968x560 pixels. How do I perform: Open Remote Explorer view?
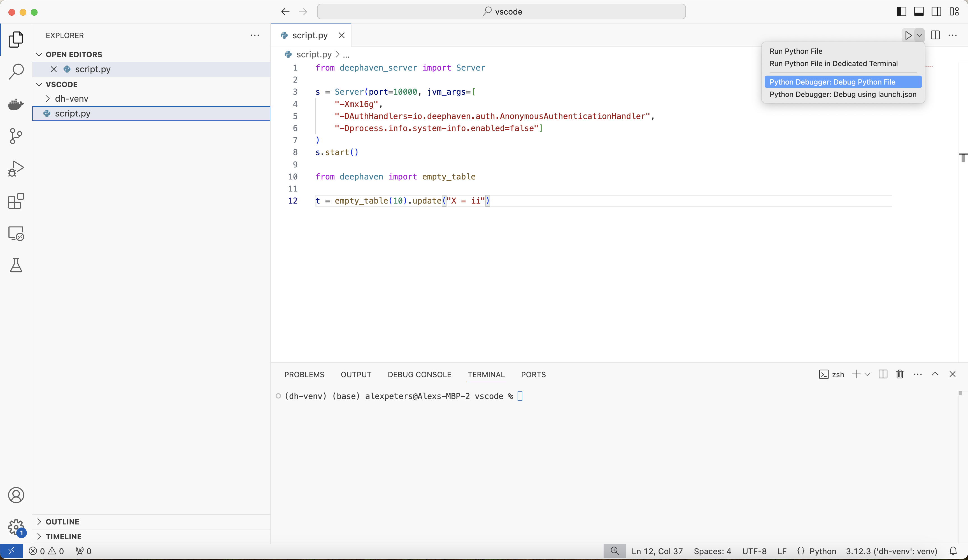tap(16, 233)
